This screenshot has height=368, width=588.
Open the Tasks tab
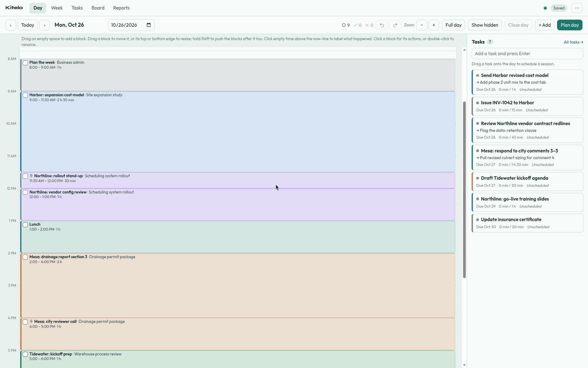pos(77,8)
